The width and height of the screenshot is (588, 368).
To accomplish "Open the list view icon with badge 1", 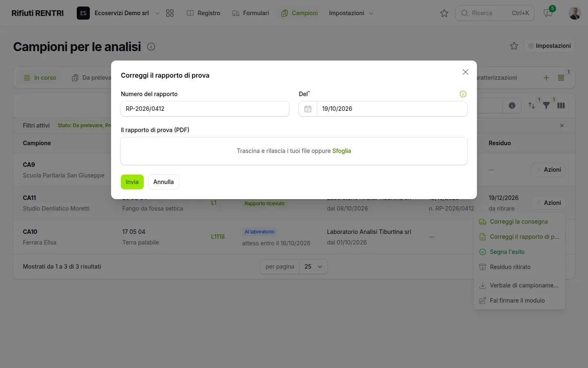I will click(x=561, y=78).
